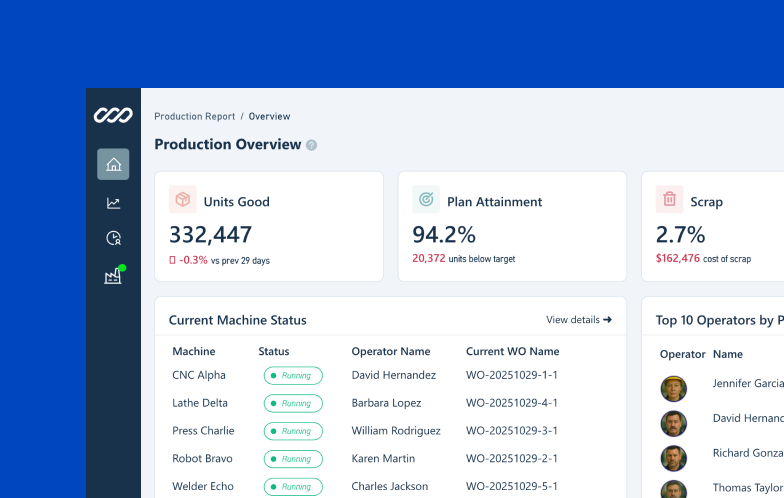Screen dimensions: 784x498
Task: Click the Running status of CNC Alpha
Action: pos(293,376)
